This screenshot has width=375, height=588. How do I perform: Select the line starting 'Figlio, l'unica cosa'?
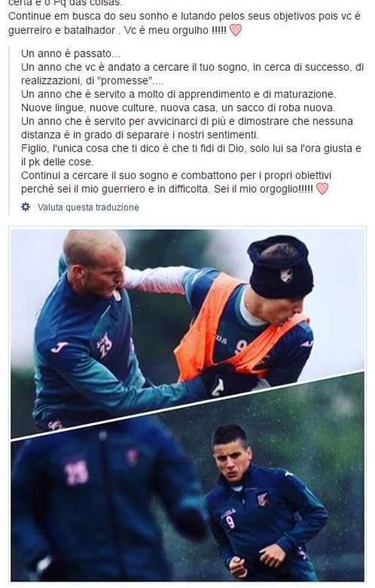[x=191, y=149]
